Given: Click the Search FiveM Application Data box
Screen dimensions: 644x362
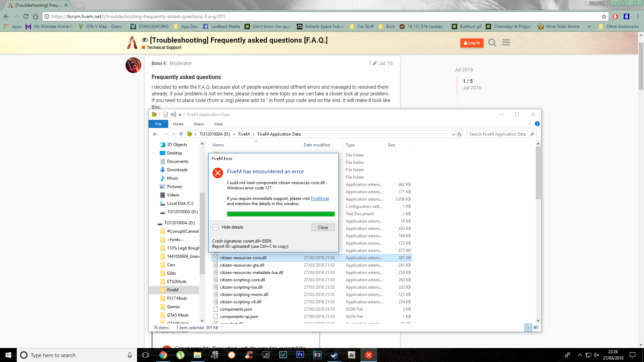Looking at the screenshot, I should pyautogui.click(x=501, y=134).
